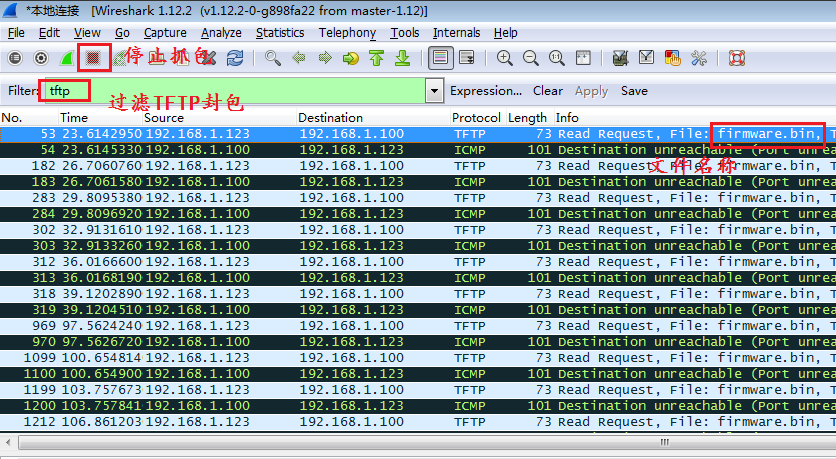Sort by the Destination column header
836x459 pixels.
(x=373, y=117)
